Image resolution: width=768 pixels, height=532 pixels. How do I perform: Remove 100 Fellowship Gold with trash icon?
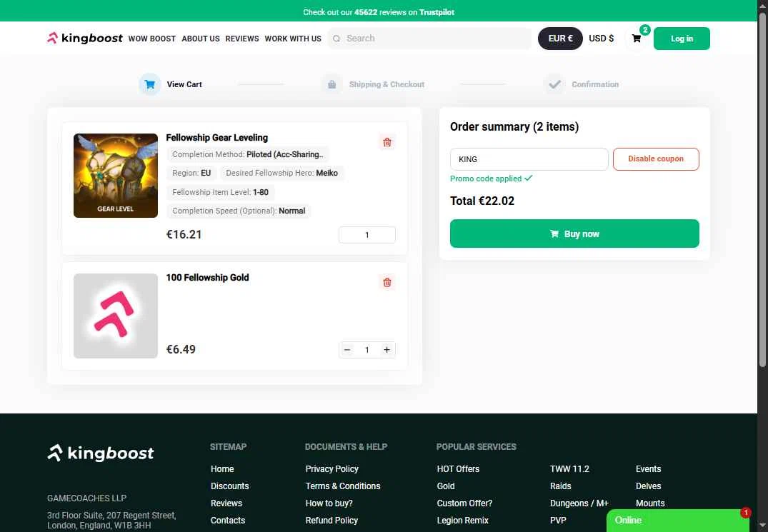pos(387,282)
